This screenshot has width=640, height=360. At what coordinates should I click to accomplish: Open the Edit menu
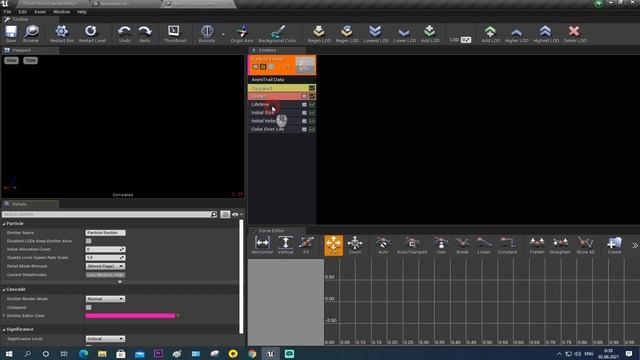coord(22,12)
